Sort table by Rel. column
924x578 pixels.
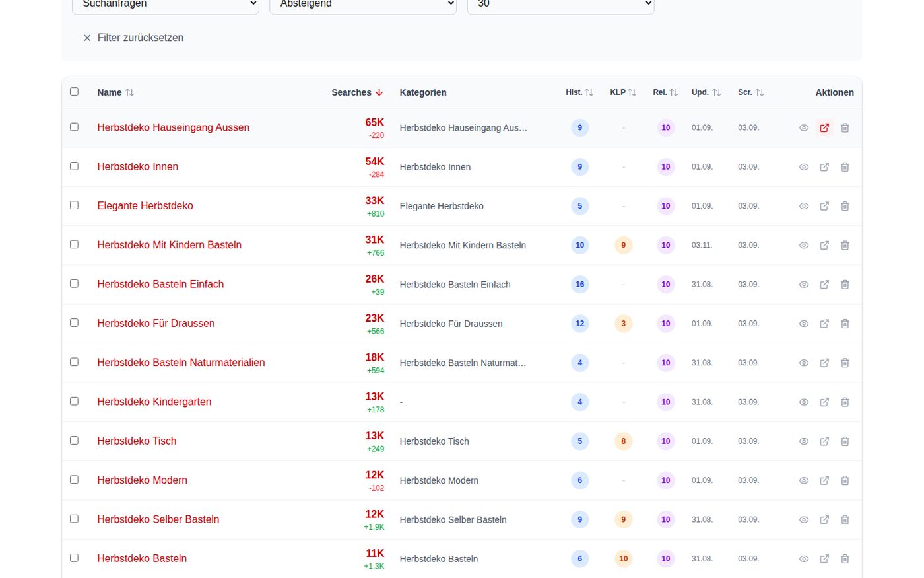point(665,92)
